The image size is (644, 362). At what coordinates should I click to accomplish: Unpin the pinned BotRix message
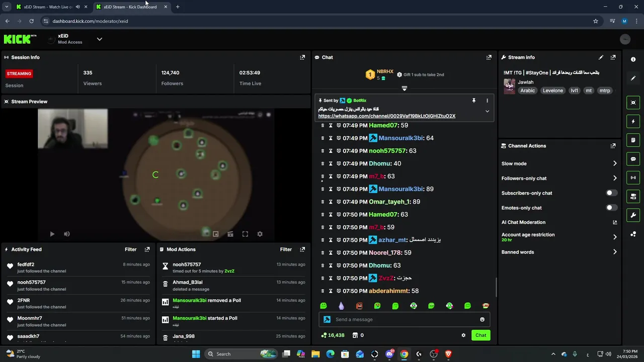click(473, 101)
